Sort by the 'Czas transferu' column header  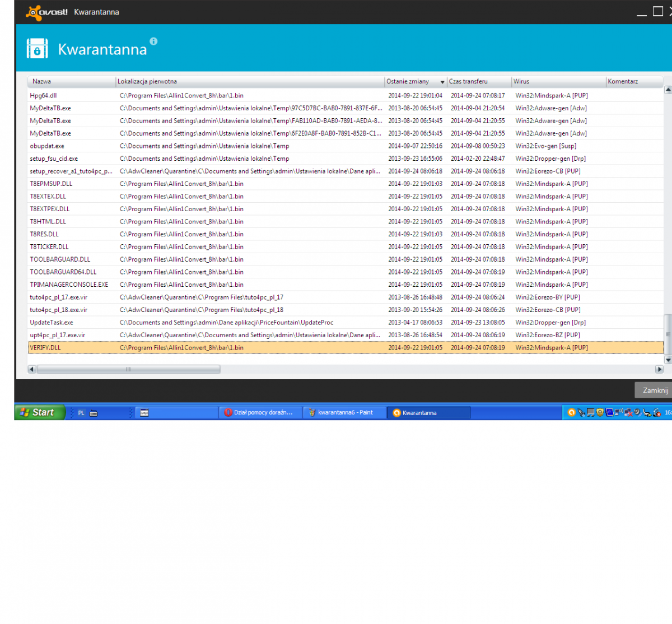479,82
